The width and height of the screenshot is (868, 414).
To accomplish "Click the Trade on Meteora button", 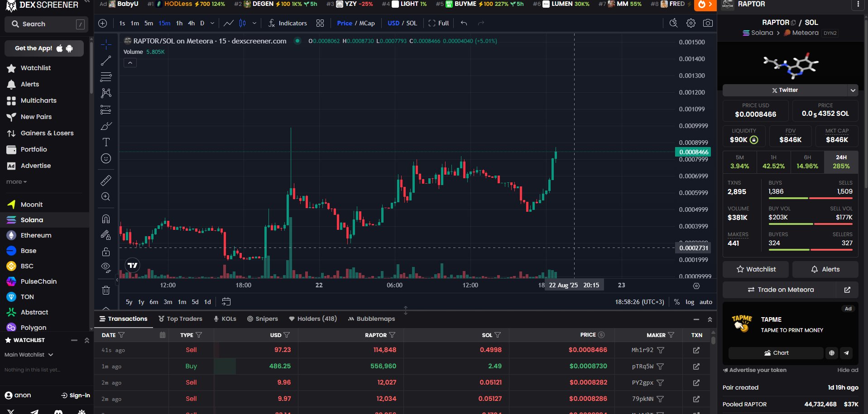I will [x=780, y=290].
